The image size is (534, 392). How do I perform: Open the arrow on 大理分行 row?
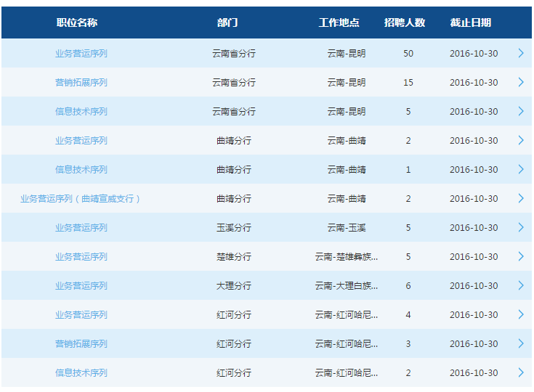tap(521, 285)
